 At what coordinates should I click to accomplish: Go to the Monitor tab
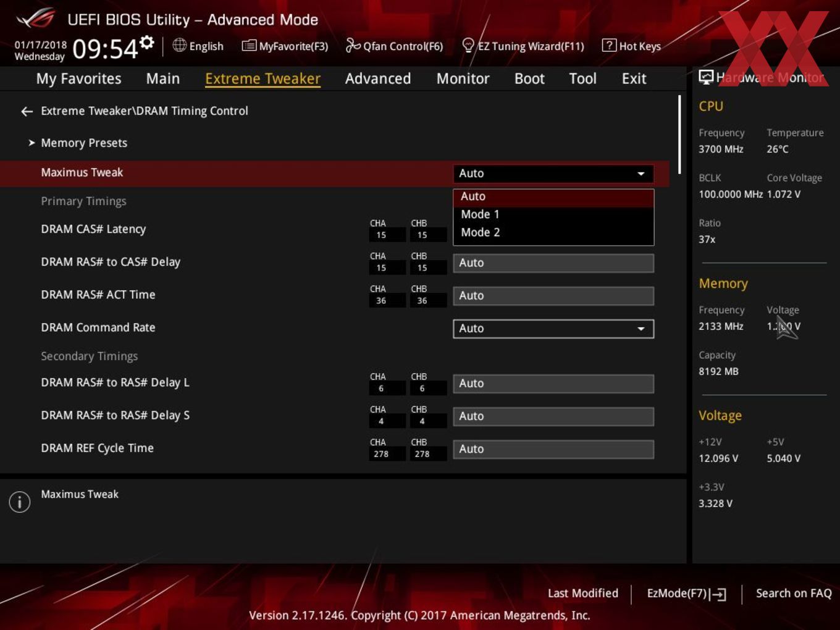463,78
